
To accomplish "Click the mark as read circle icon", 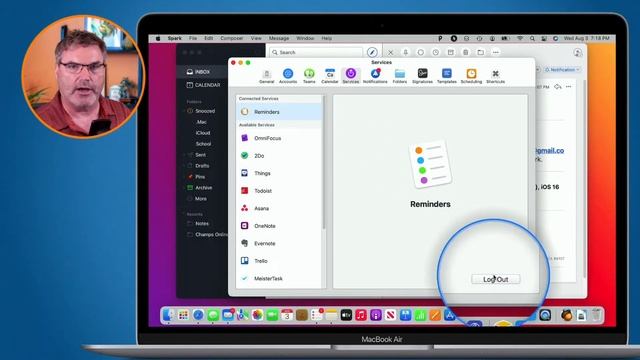I will [420, 52].
